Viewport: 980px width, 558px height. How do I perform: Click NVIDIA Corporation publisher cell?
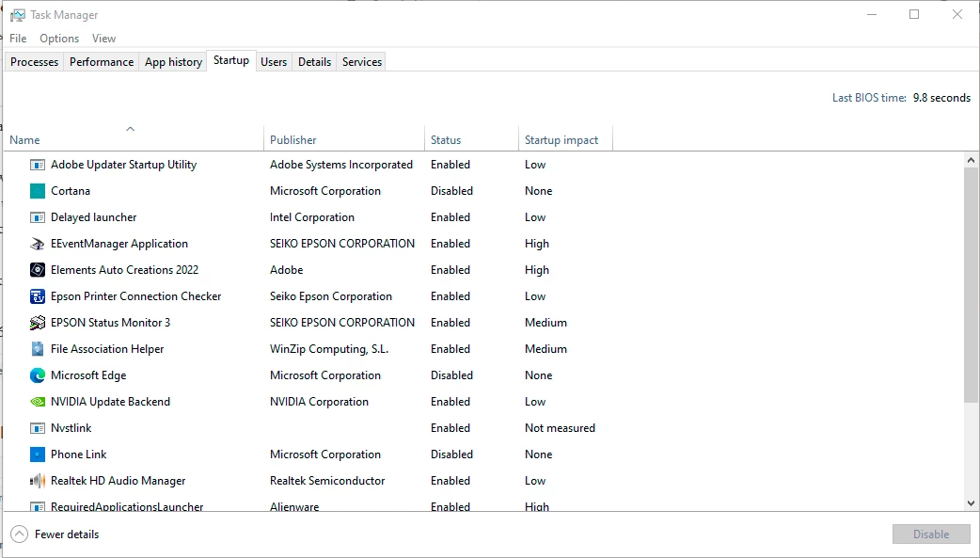coord(320,402)
